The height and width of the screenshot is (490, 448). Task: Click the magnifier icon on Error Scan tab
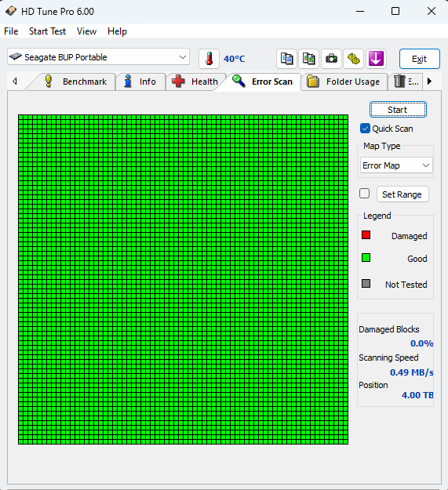tap(239, 82)
